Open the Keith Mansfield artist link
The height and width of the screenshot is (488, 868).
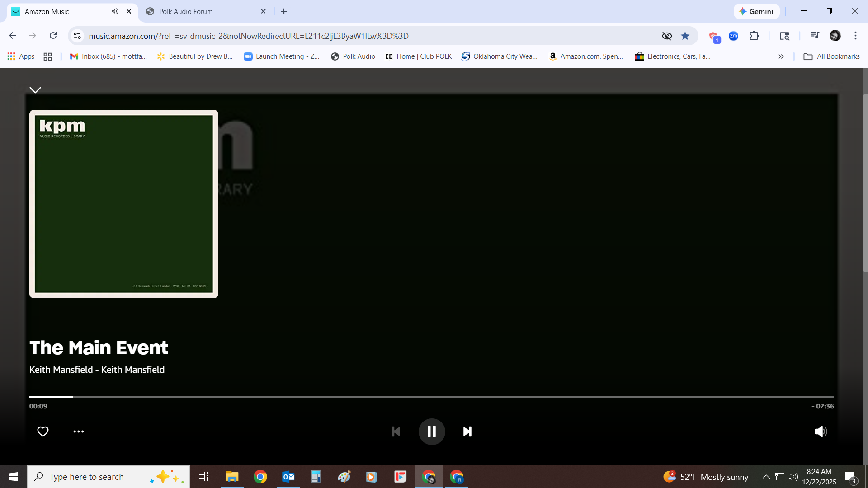tap(61, 370)
